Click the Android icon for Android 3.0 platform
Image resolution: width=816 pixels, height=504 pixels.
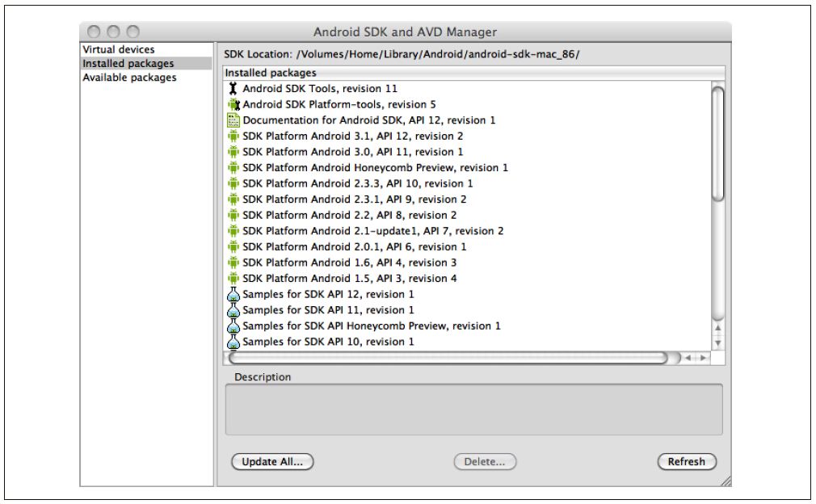(x=233, y=152)
